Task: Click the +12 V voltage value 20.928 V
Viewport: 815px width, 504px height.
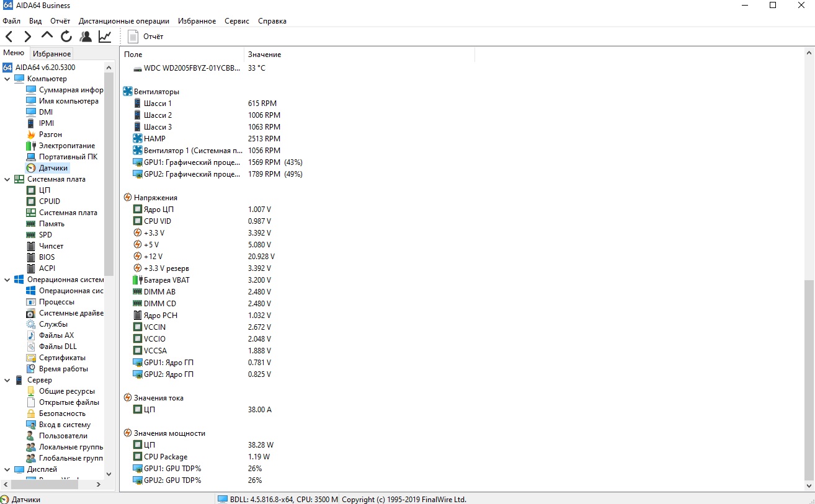Action: pos(261,257)
